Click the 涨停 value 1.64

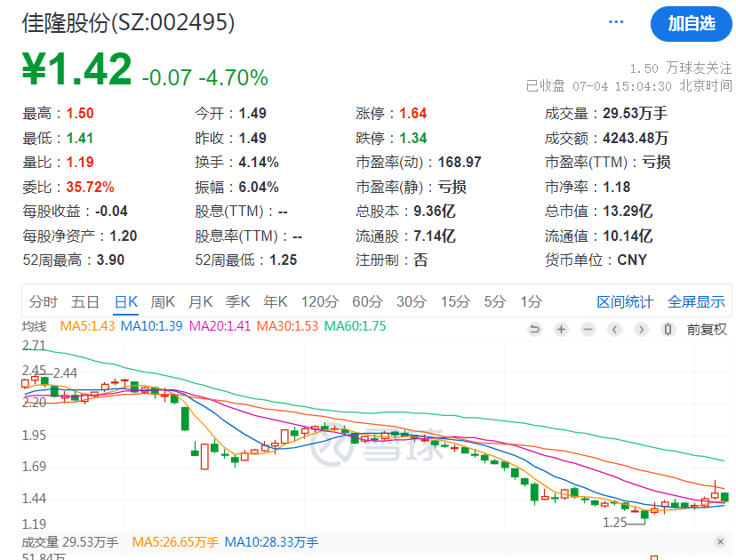click(413, 113)
